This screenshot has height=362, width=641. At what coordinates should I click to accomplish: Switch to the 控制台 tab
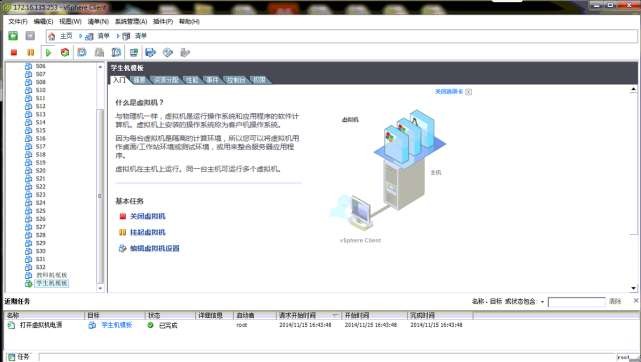click(x=236, y=80)
